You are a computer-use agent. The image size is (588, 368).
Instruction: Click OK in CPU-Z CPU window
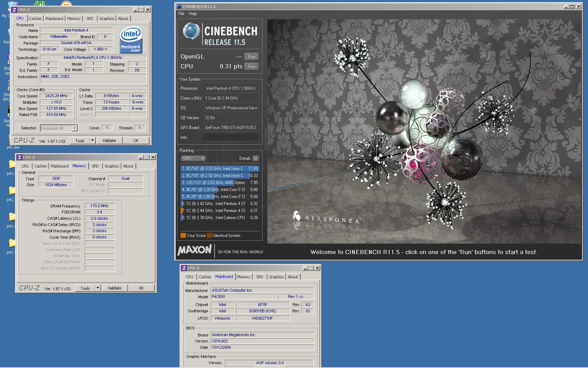tap(136, 141)
